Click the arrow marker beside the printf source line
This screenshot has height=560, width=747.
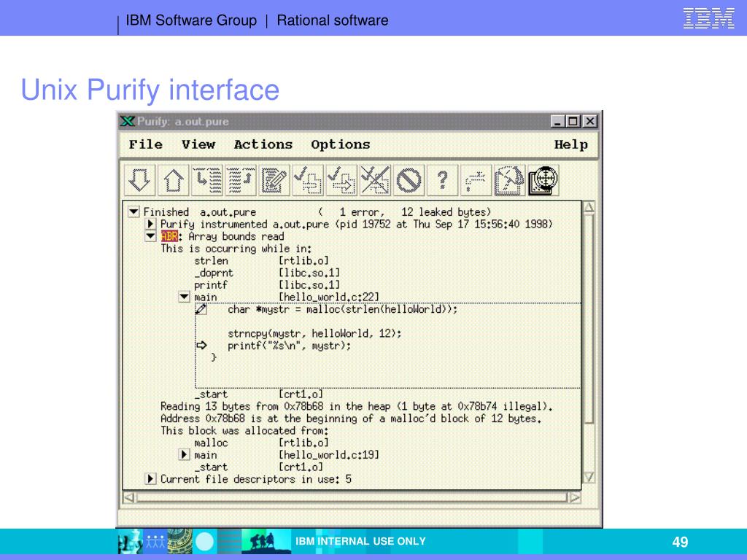[x=201, y=345]
